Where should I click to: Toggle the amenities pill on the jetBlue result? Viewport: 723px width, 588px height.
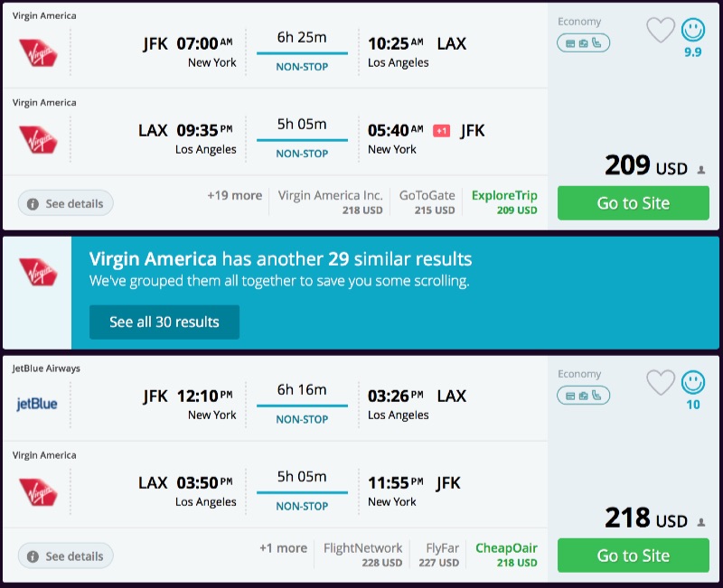click(583, 395)
